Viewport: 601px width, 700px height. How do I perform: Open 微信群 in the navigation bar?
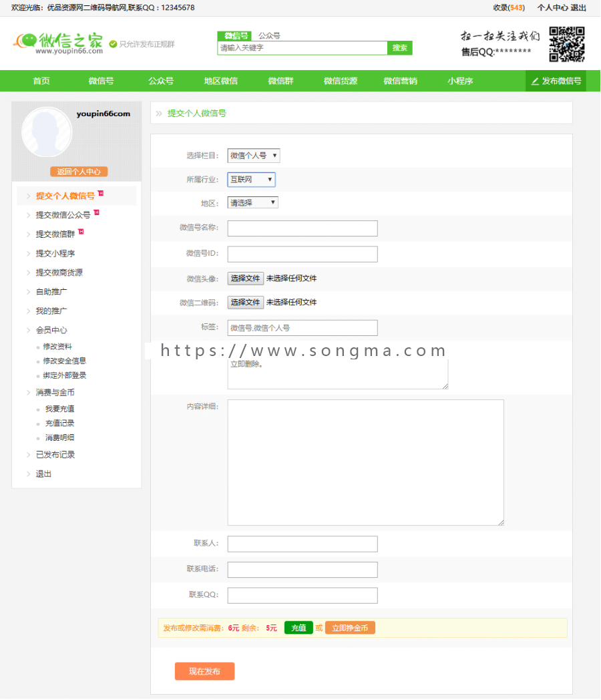click(x=280, y=81)
